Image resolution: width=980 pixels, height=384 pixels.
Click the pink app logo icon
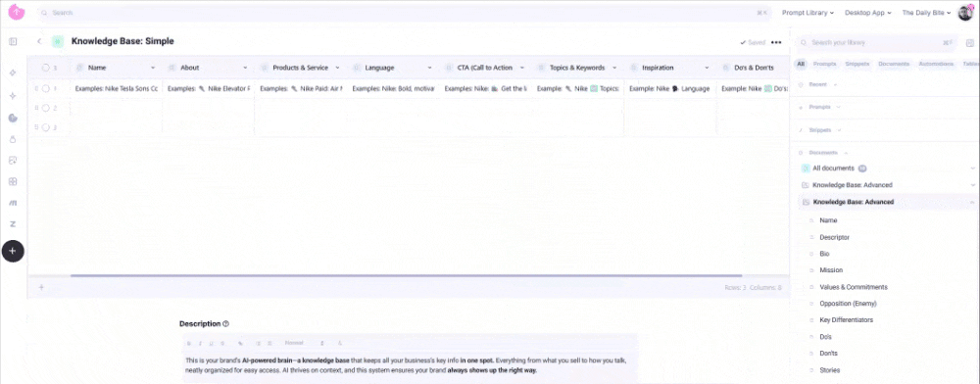(x=17, y=12)
